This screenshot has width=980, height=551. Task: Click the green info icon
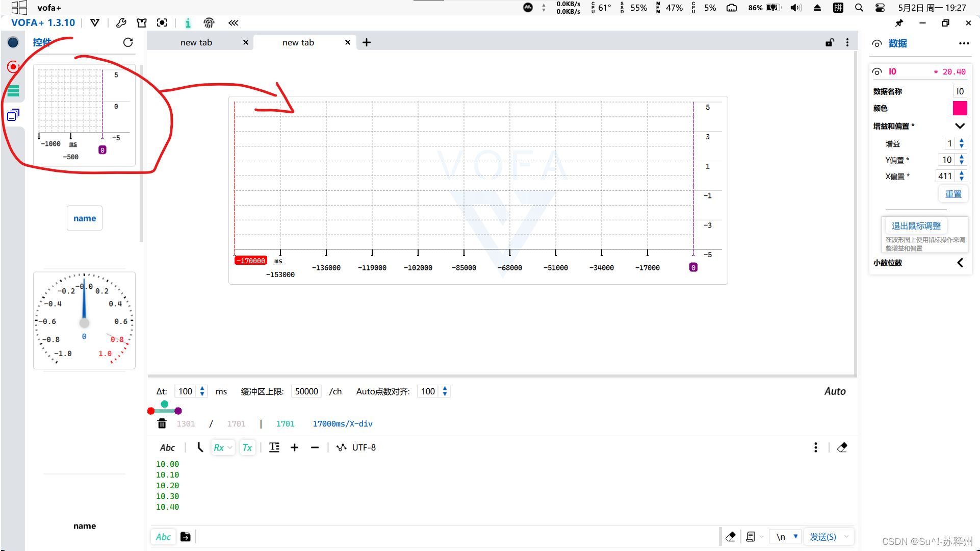tap(188, 23)
